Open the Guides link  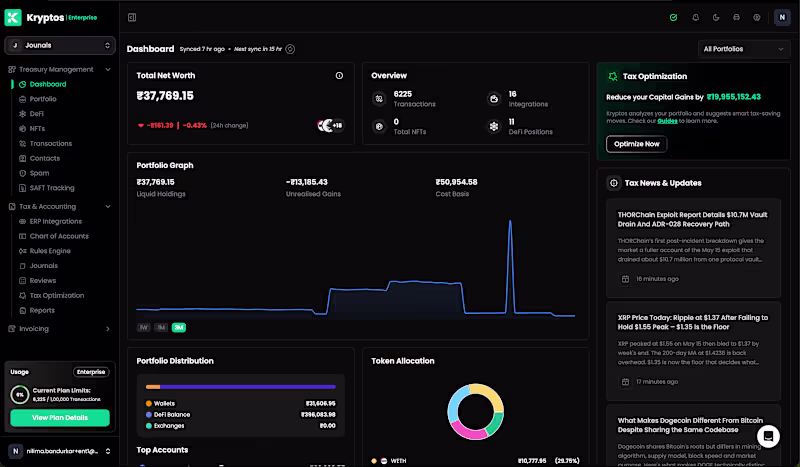pos(667,121)
